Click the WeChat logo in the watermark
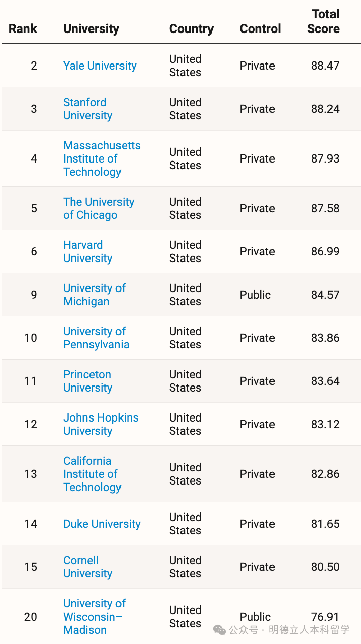361x644 pixels. tap(220, 630)
